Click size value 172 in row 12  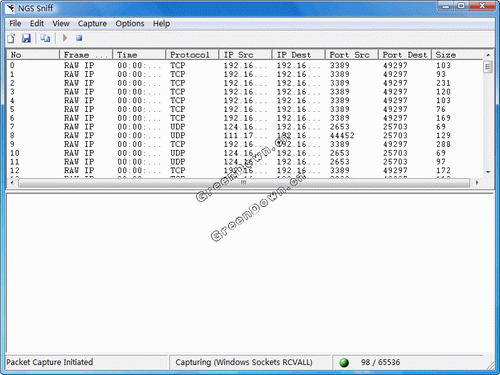click(x=443, y=170)
